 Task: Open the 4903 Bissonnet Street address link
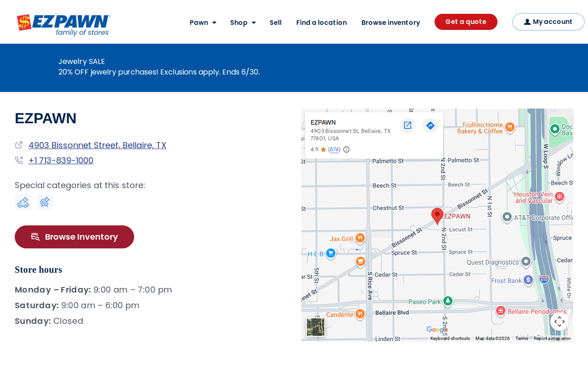click(x=97, y=145)
